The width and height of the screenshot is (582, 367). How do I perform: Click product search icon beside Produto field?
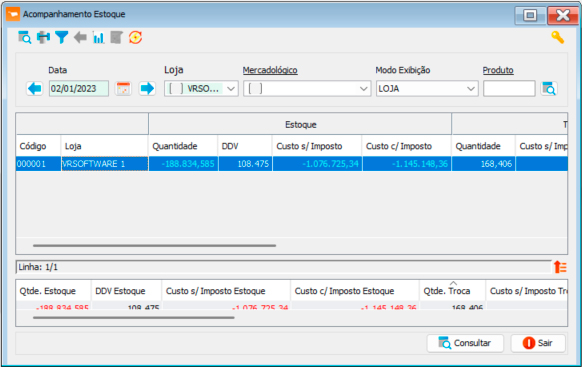[x=549, y=89]
